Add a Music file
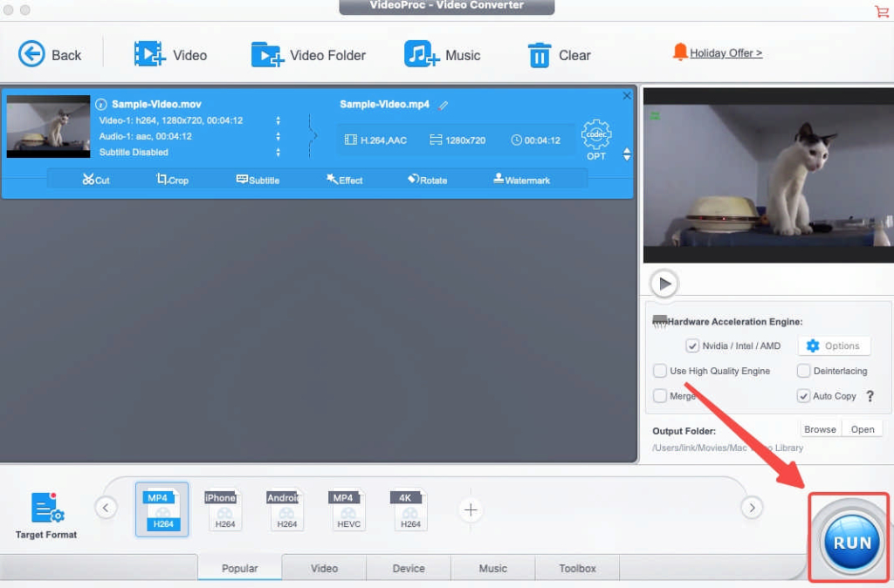This screenshot has width=894, height=588. 444,54
